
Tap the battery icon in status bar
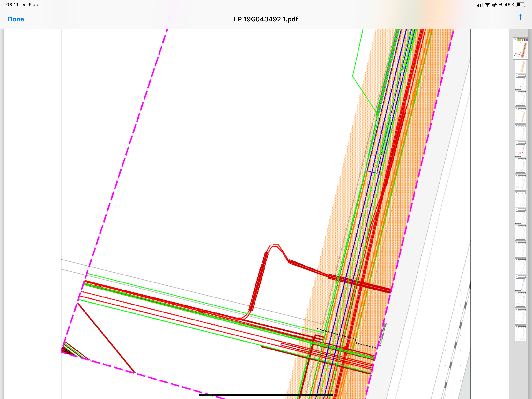[x=521, y=5]
